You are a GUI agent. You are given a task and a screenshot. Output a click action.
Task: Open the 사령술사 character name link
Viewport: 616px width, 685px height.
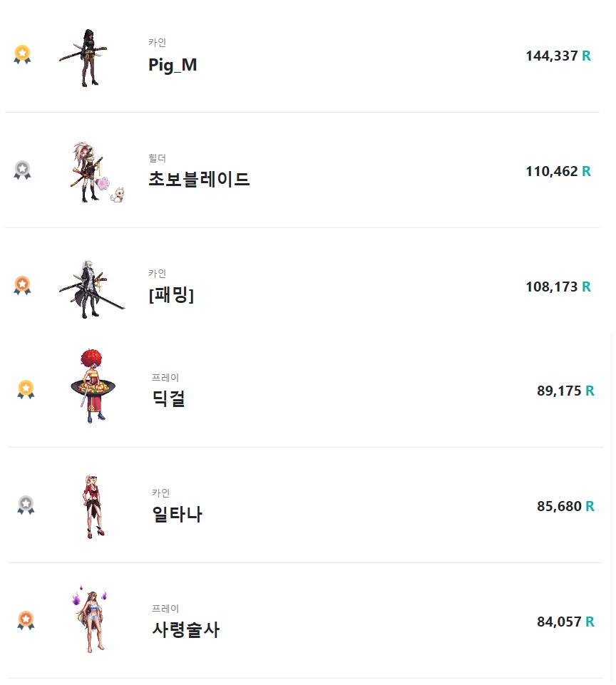(185, 629)
